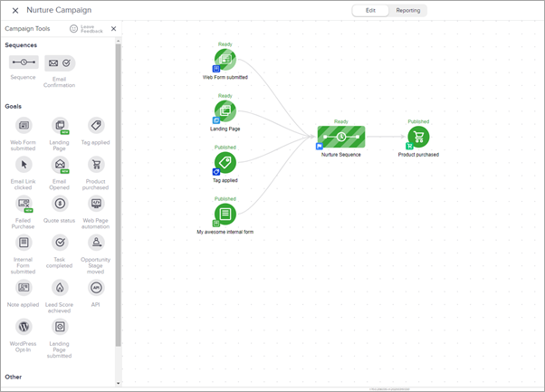Select the Quote status goal icon
The image size is (545, 392).
coord(60,204)
